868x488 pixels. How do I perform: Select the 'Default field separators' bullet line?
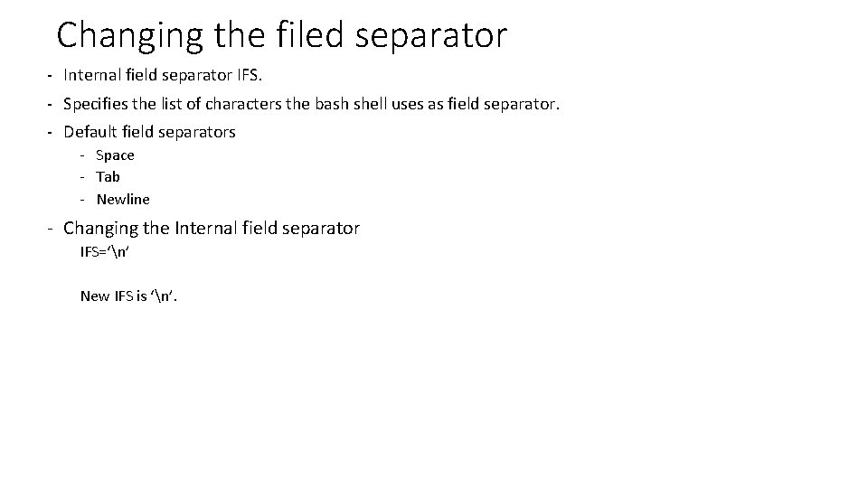(x=149, y=132)
